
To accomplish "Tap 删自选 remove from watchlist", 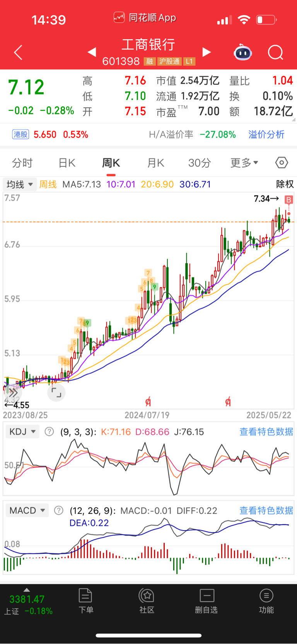I will [x=207, y=601].
